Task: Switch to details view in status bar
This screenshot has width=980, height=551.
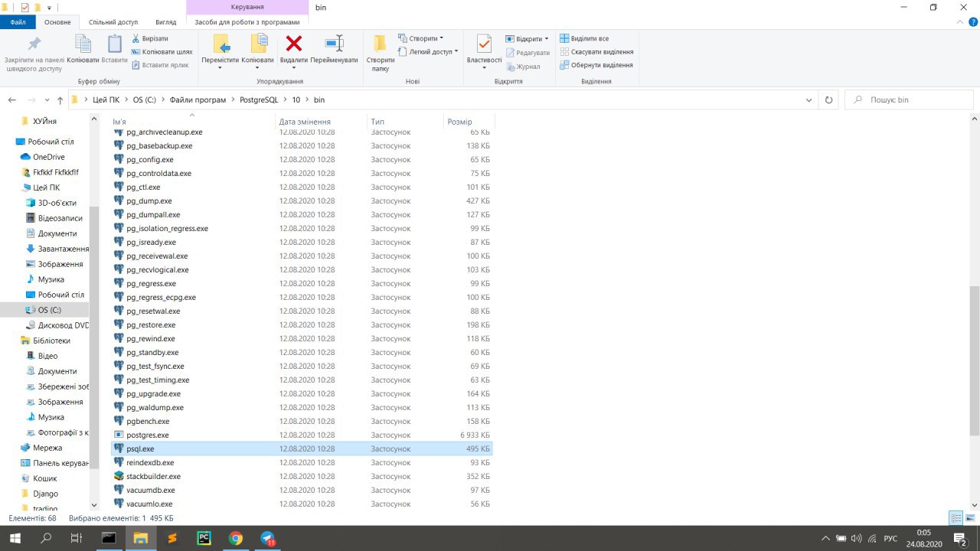Action: point(956,518)
